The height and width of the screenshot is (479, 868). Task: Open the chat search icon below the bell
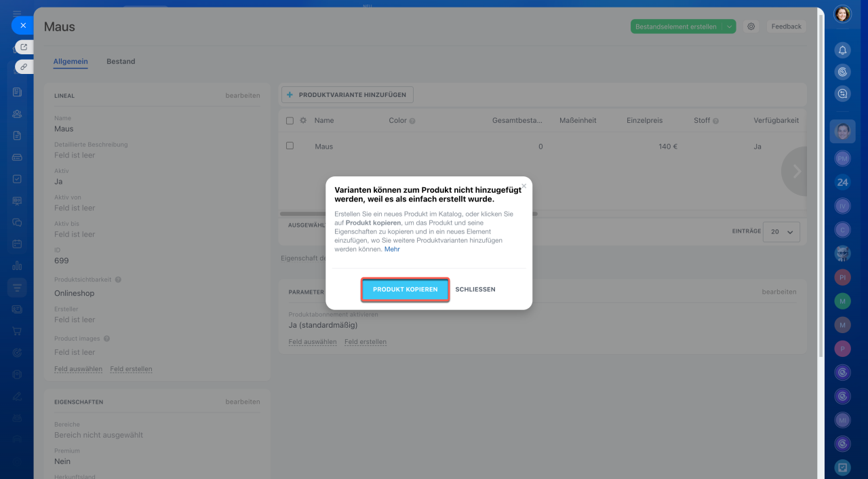(842, 94)
